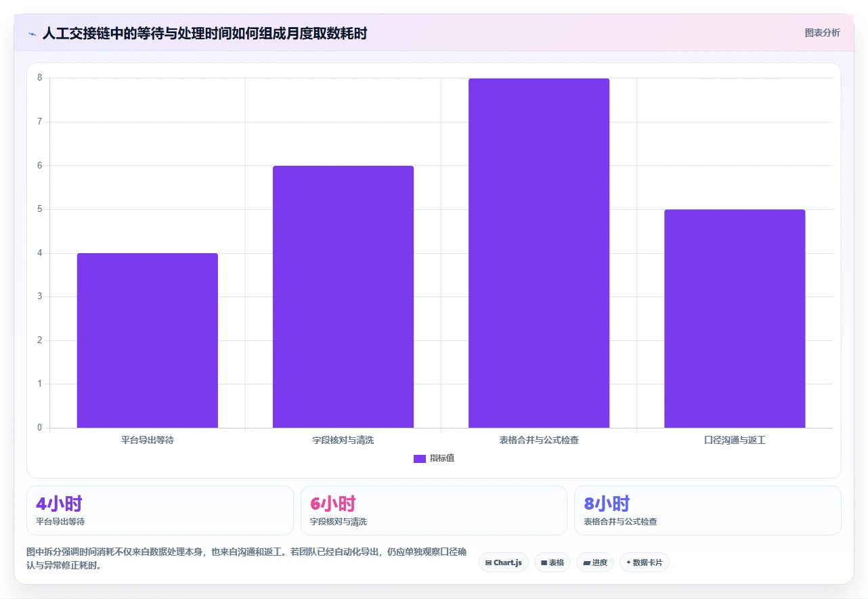Click the 表格 tag chip
Screen dimensions: 868x599
click(552, 562)
